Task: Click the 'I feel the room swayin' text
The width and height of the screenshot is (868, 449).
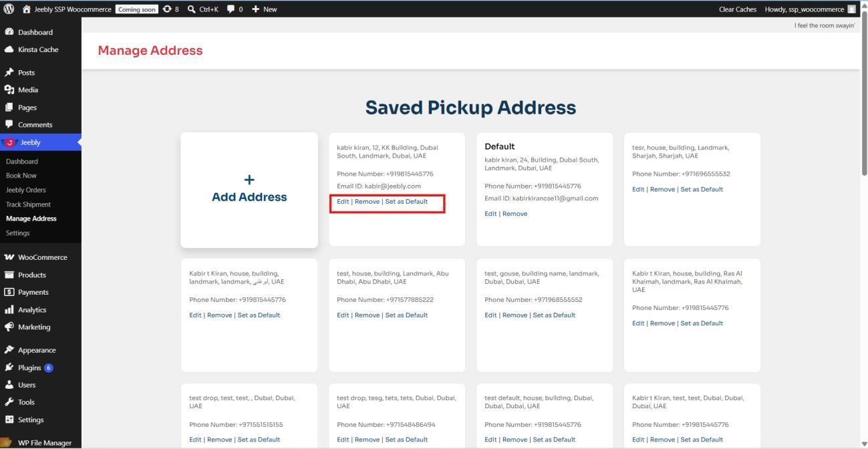Action: tap(825, 25)
